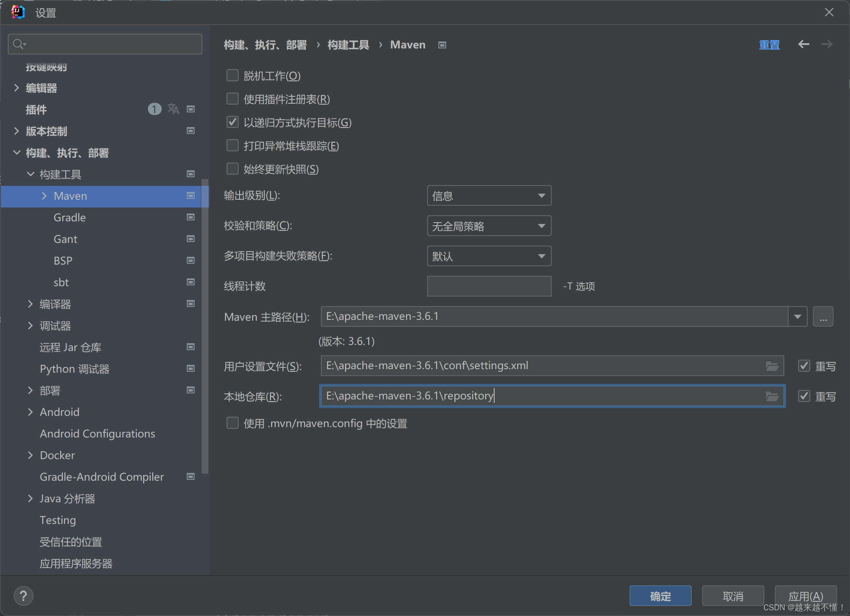This screenshot has width=850, height=616.
Task: Click project icon on 构建工具 row
Action: coord(190,174)
